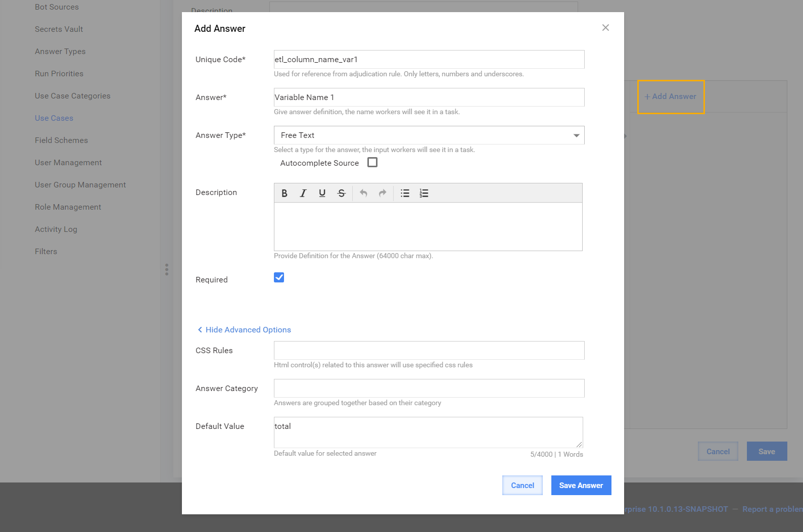Click inside the Description text area
Screen dimensions: 803x532
[428, 227]
